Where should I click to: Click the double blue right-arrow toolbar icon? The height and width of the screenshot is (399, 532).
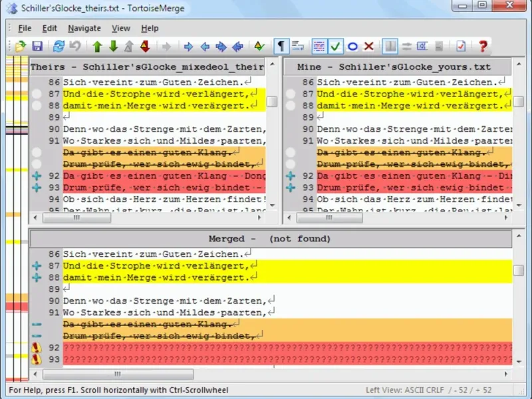(x=221, y=46)
